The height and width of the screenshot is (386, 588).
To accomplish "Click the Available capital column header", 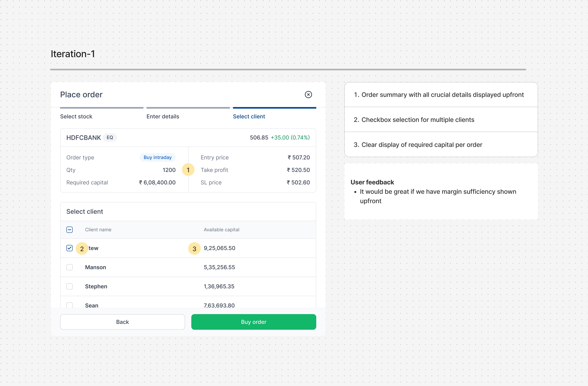I will (x=221, y=230).
